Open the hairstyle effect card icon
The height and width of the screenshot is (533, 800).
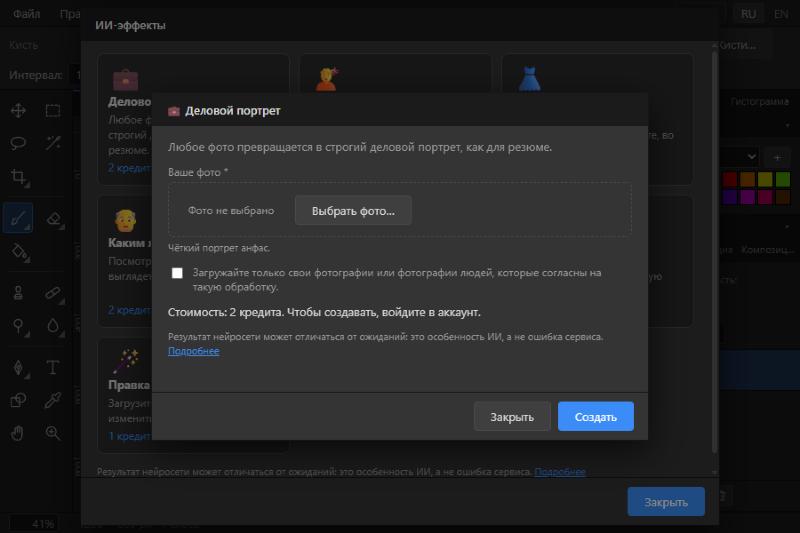point(327,80)
